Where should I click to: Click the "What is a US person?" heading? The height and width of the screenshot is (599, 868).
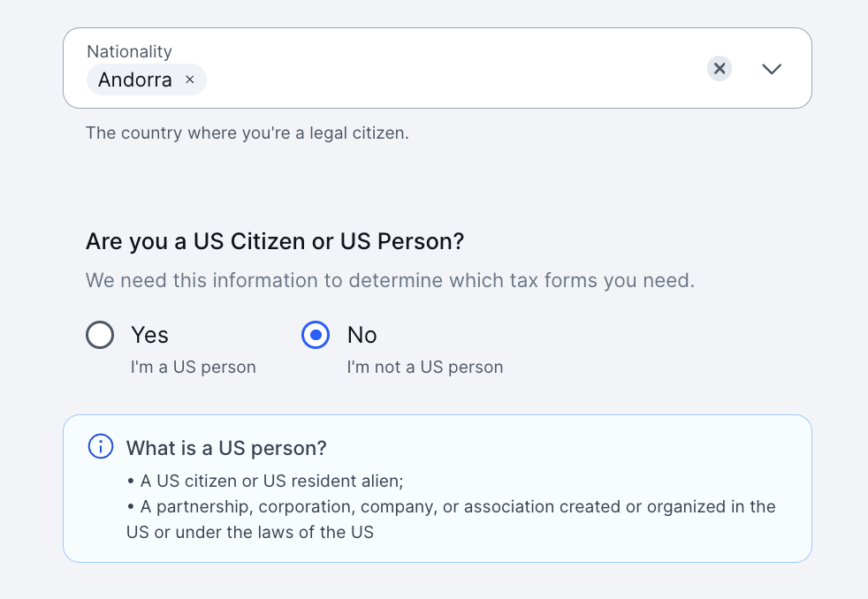click(226, 448)
